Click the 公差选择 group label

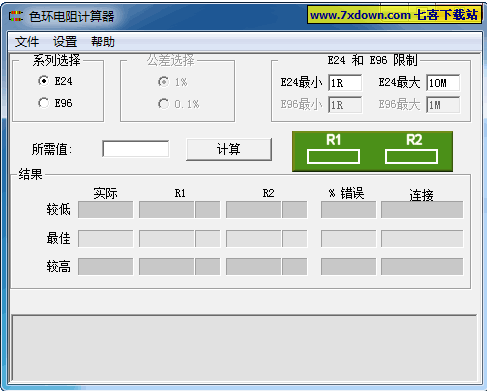(171, 60)
